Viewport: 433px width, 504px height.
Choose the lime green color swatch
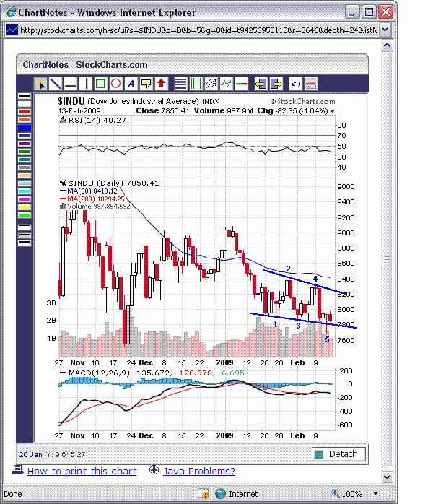tap(25, 215)
